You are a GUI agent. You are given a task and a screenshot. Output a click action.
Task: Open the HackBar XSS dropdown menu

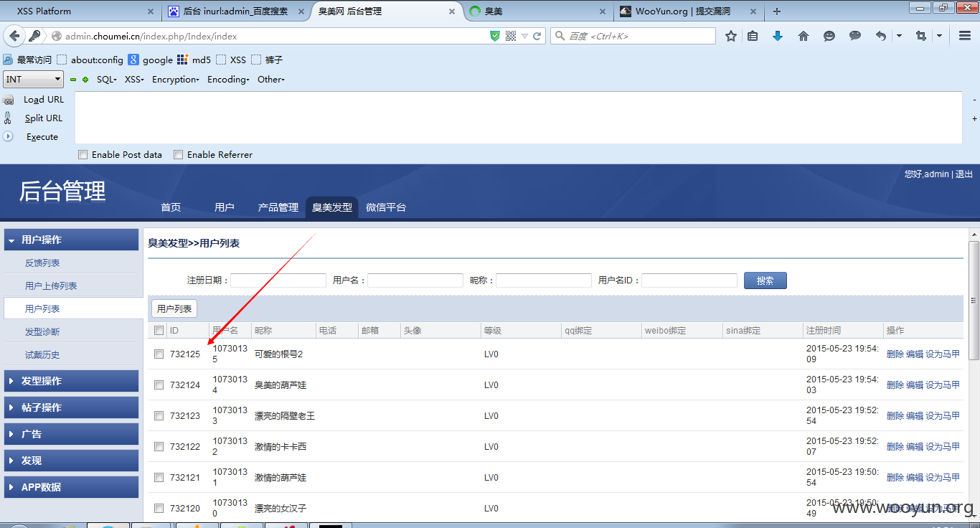pyautogui.click(x=135, y=80)
